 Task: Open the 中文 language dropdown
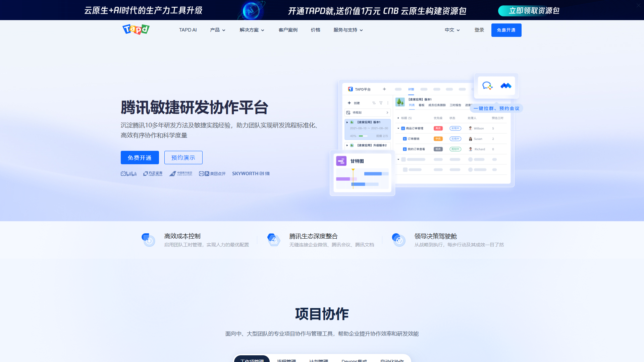pos(452,30)
